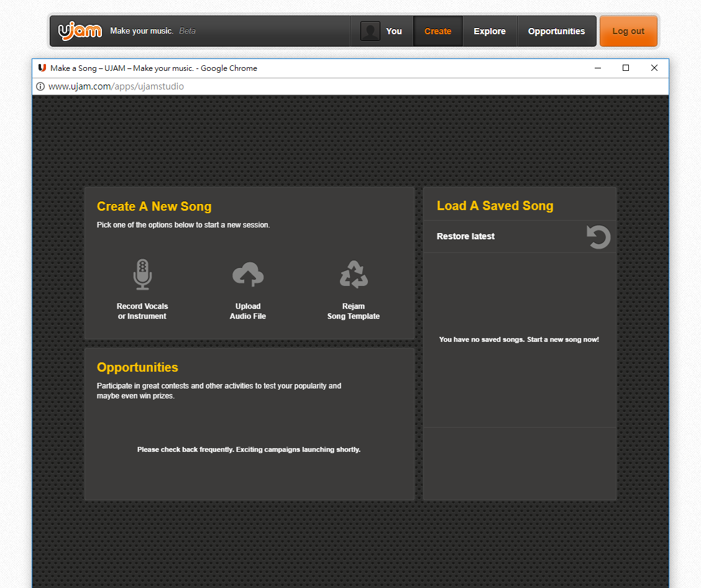Click 'Please check back frequently' message
Viewport: 701px width, 588px height.
(x=249, y=449)
